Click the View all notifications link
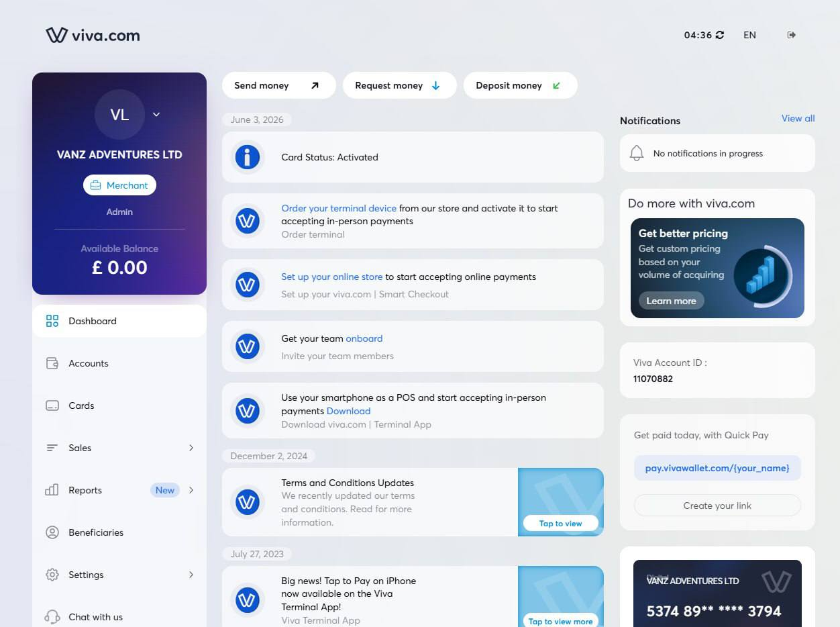 (798, 118)
